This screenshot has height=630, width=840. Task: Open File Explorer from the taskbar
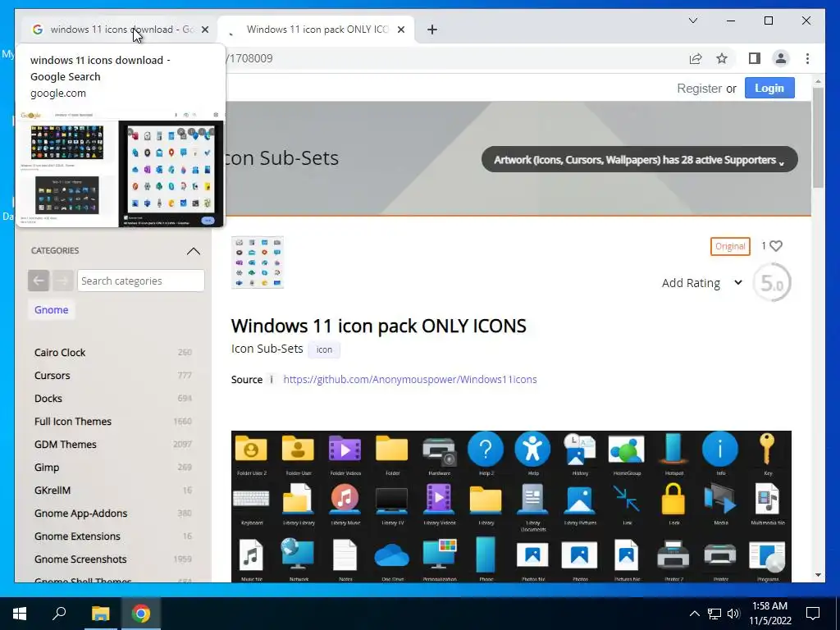(x=100, y=614)
